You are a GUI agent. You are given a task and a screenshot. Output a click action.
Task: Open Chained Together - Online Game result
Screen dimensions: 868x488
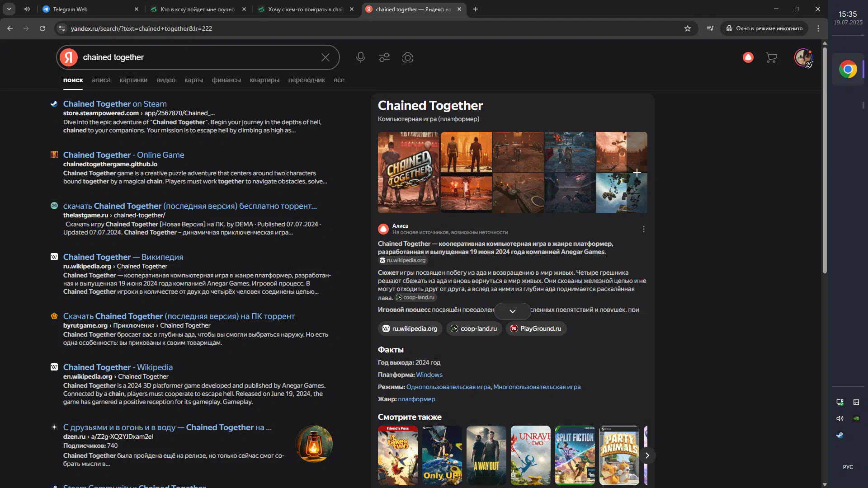pos(123,155)
